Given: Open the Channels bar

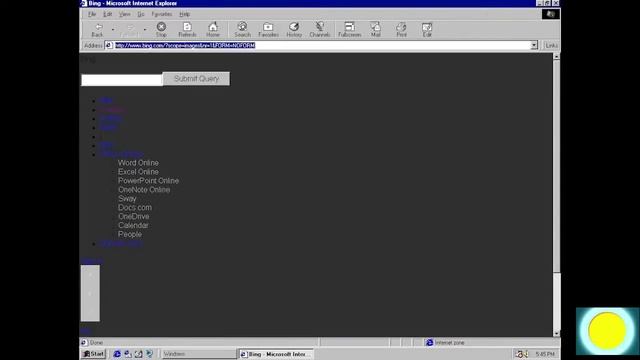Looking at the screenshot, I should 320,30.
